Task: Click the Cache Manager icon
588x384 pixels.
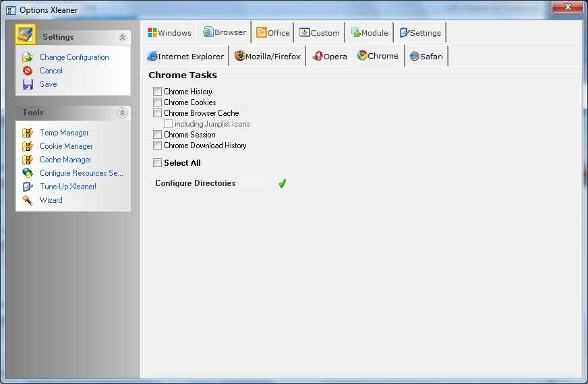Action: coord(28,160)
